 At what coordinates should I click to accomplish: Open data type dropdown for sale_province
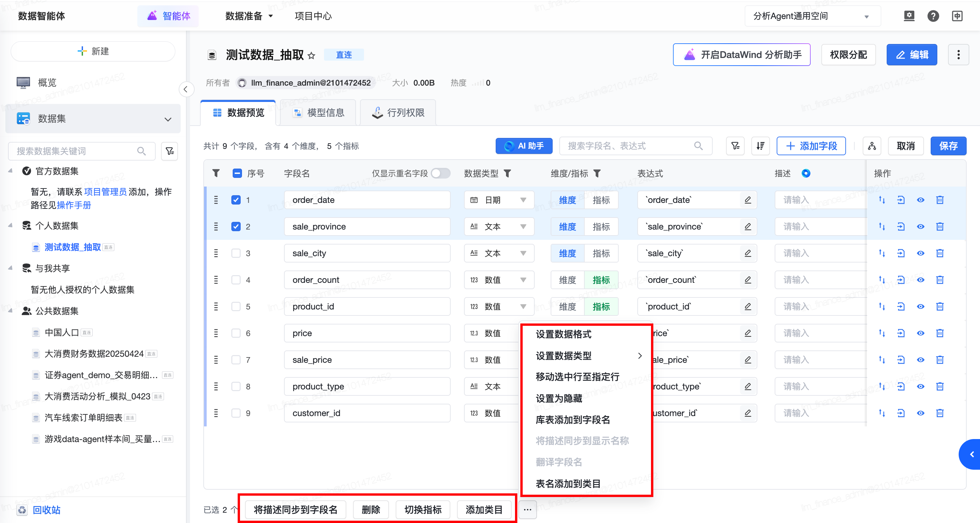point(499,227)
